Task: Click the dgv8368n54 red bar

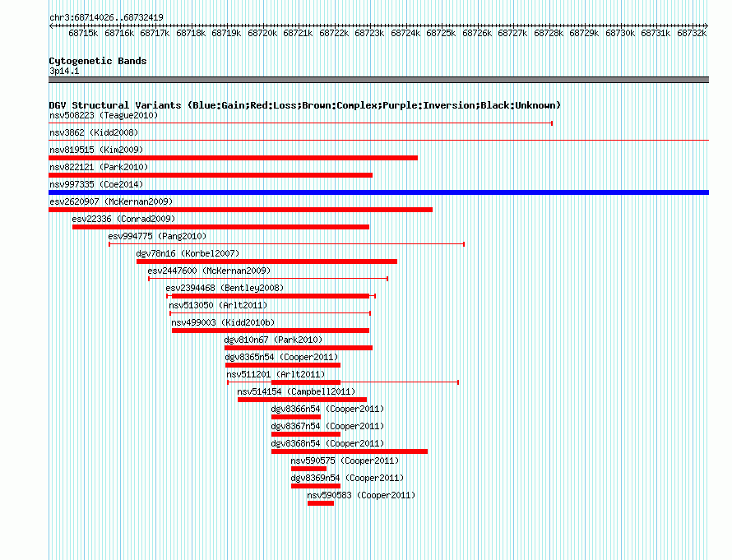Action: (x=350, y=451)
